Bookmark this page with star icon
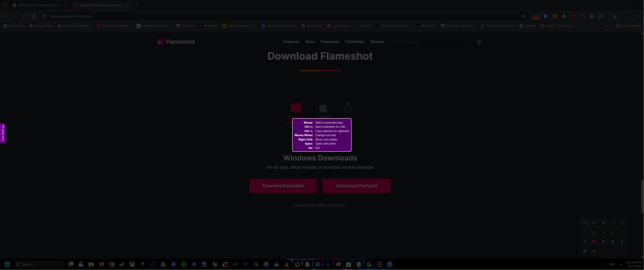Viewport: 644px width, 270px height. [x=523, y=16]
